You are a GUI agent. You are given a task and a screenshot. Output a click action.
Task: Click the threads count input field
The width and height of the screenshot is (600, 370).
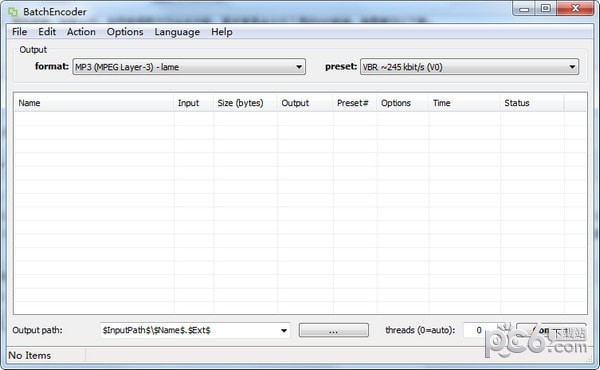[x=478, y=330]
